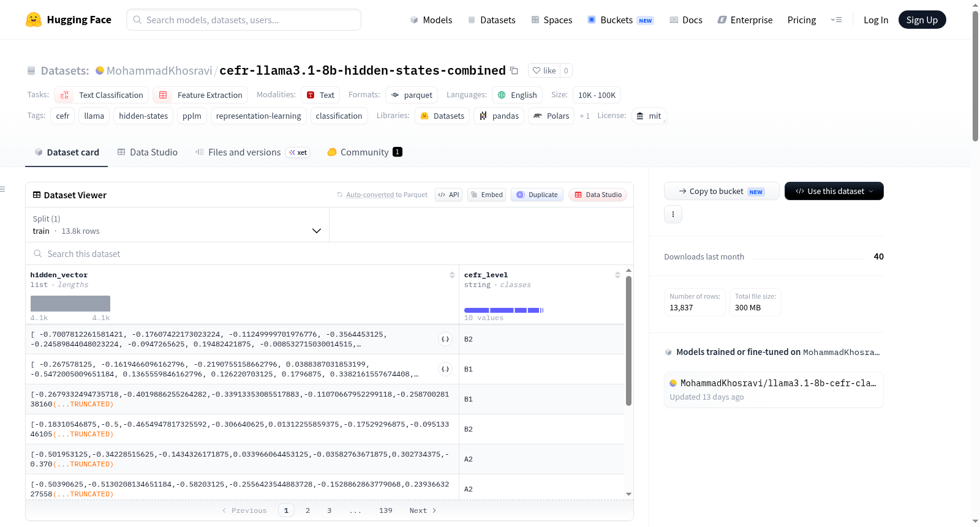Expand JSON of first hidden_vector row
This screenshot has width=980, height=527.
(x=445, y=339)
